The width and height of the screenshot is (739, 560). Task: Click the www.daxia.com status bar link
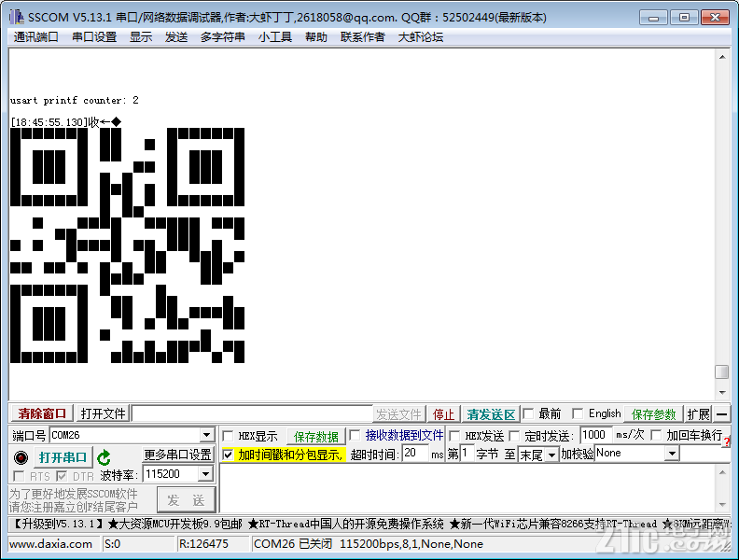(x=51, y=544)
